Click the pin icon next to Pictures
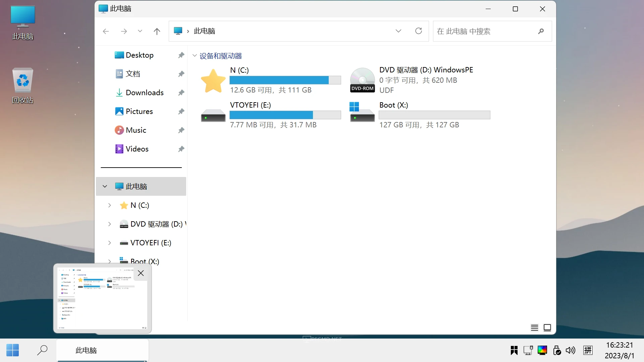The image size is (644, 362). pyautogui.click(x=181, y=111)
